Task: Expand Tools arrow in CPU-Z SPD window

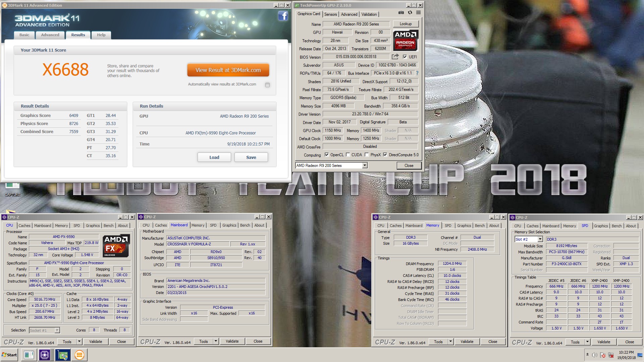Action: coord(588,342)
